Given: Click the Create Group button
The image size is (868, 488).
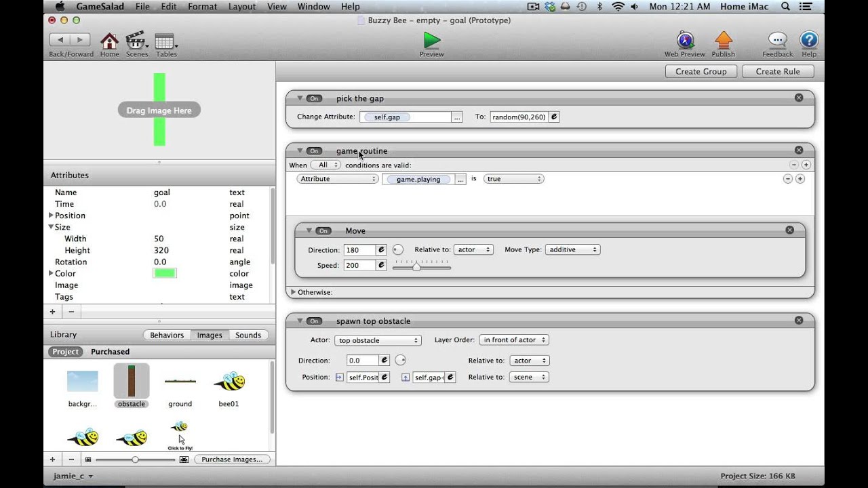Looking at the screenshot, I should tap(701, 71).
